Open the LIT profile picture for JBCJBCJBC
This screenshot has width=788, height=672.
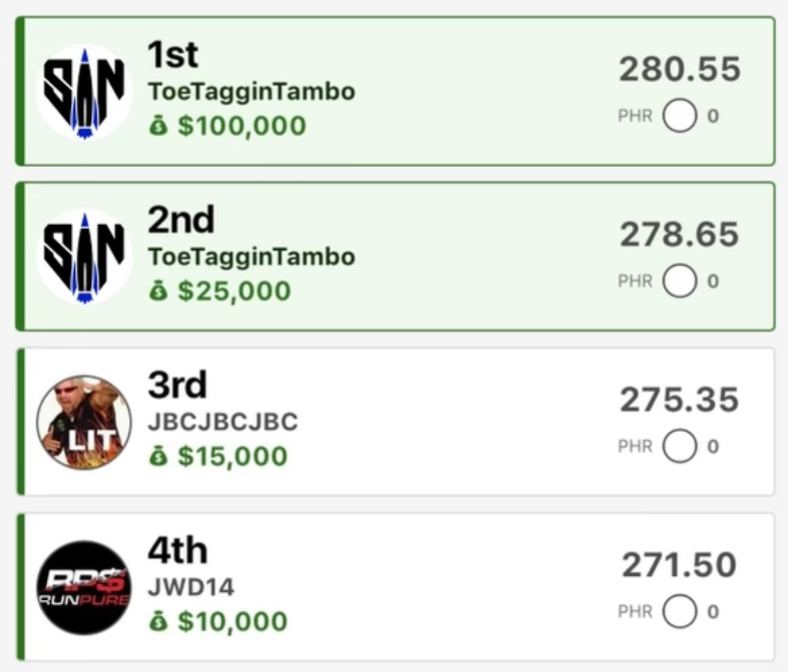tap(84, 422)
